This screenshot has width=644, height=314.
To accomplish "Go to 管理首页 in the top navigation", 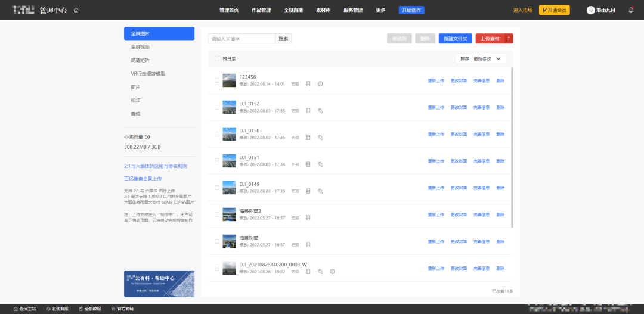I will tap(229, 10).
